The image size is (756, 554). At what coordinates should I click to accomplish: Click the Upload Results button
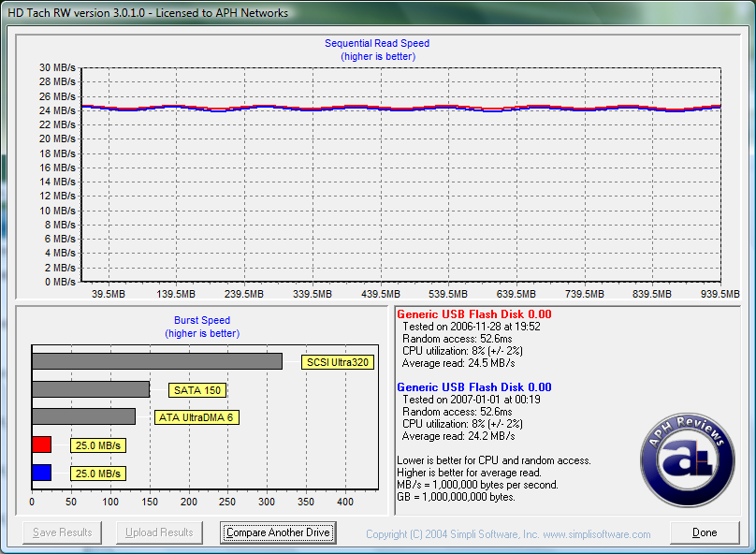tap(159, 532)
